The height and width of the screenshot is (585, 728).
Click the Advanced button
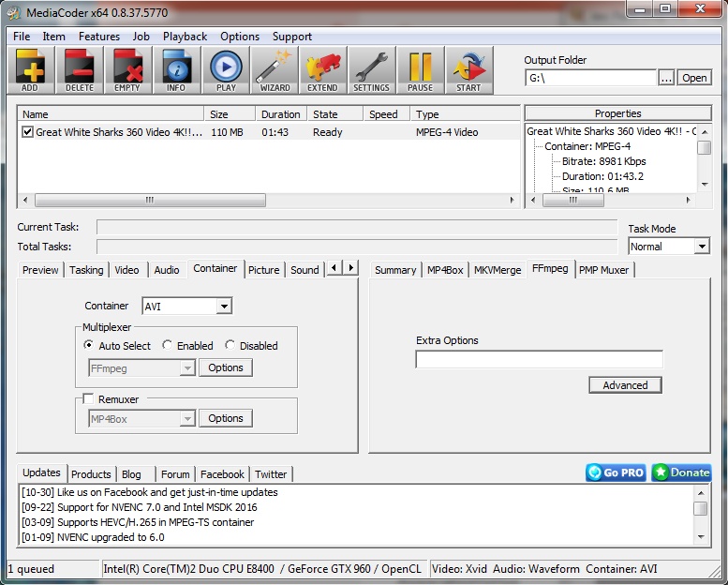click(625, 385)
